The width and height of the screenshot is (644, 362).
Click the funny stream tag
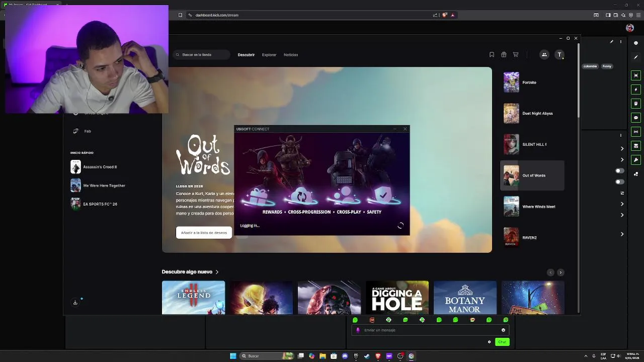tap(607, 66)
